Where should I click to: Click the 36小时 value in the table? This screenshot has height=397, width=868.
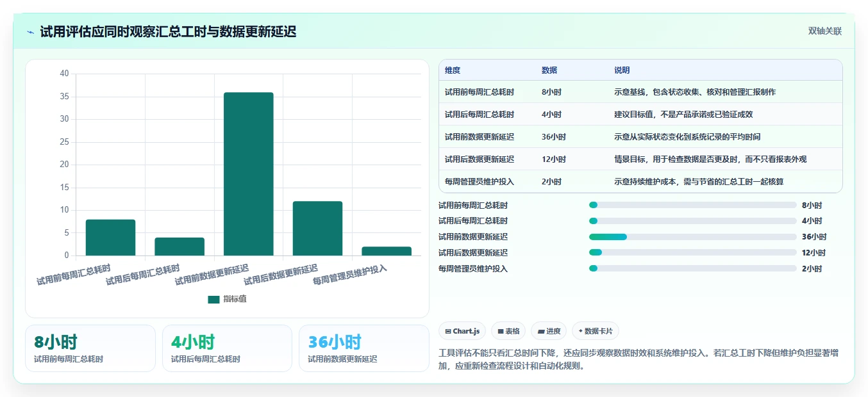[554, 137]
